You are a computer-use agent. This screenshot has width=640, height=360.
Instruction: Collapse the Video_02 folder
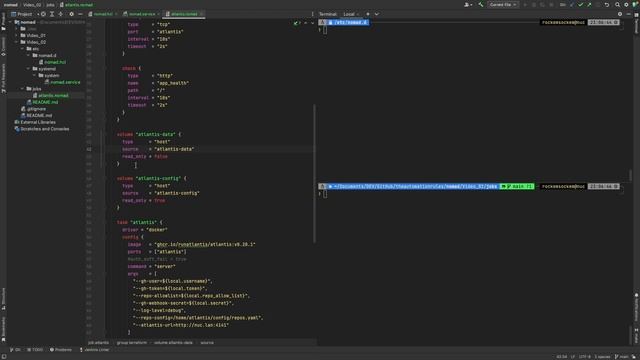pyautogui.click(x=17, y=42)
